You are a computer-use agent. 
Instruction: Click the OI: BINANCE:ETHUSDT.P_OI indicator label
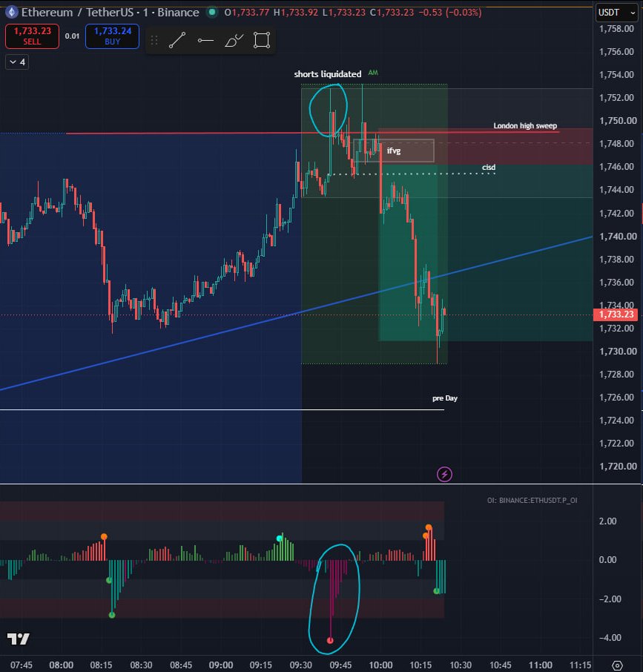pyautogui.click(x=532, y=500)
